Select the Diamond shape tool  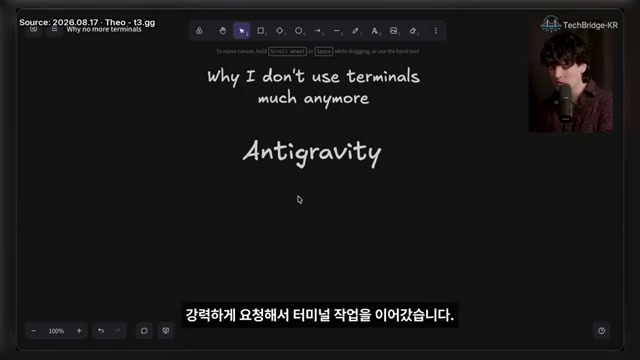(280, 31)
